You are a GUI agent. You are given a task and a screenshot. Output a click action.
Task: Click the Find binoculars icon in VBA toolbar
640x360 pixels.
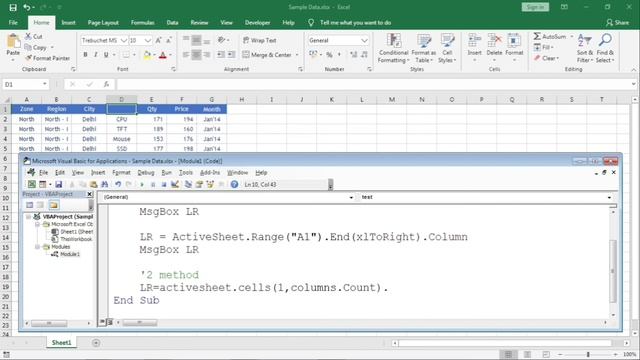[x=104, y=184]
